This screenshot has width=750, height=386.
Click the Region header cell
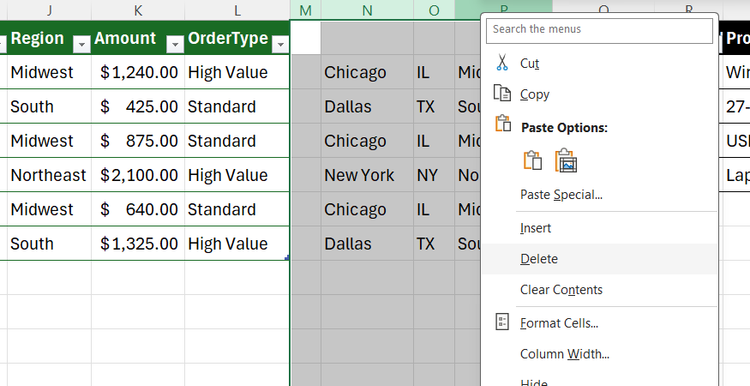(x=49, y=38)
